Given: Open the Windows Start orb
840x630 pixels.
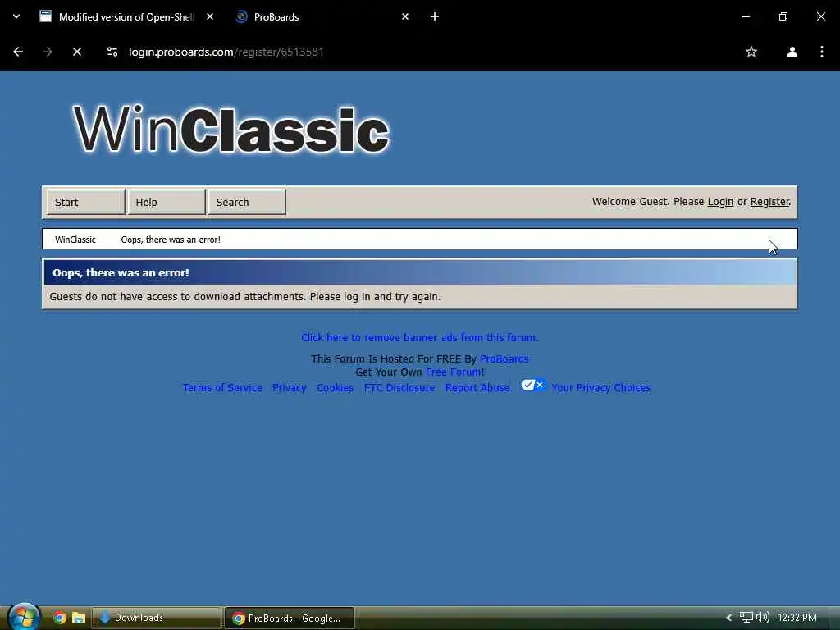Looking at the screenshot, I should pyautogui.click(x=23, y=617).
